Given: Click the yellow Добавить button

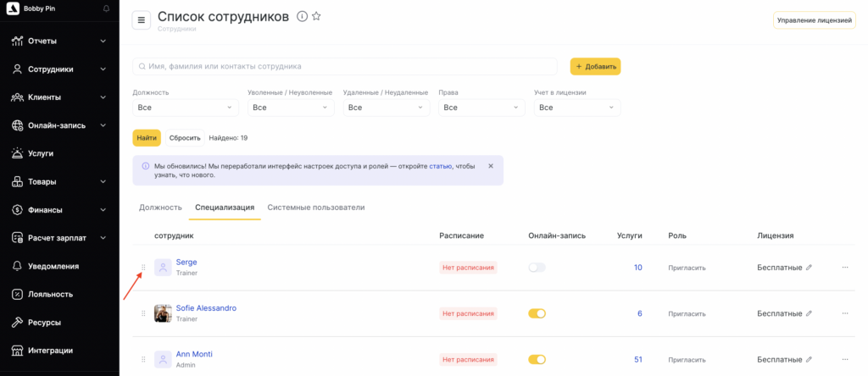Looking at the screenshot, I should click(595, 66).
